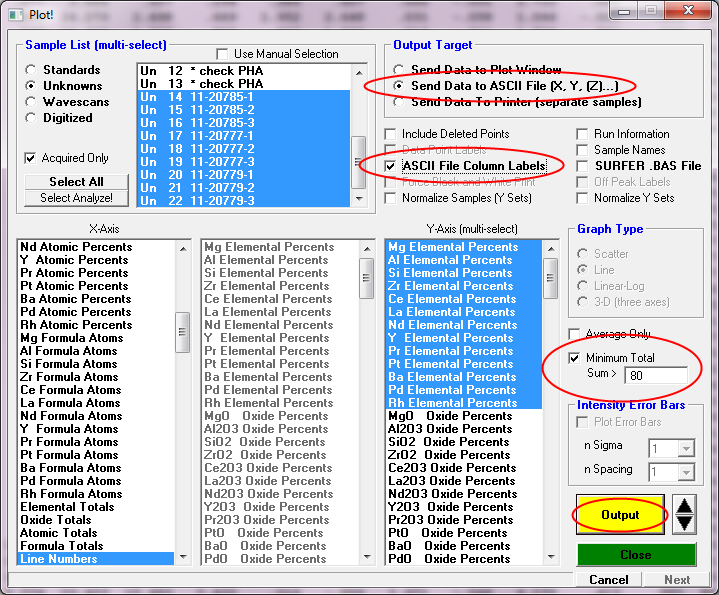The image size is (719, 595).
Task: Select the Standards radio button
Action: (32, 70)
